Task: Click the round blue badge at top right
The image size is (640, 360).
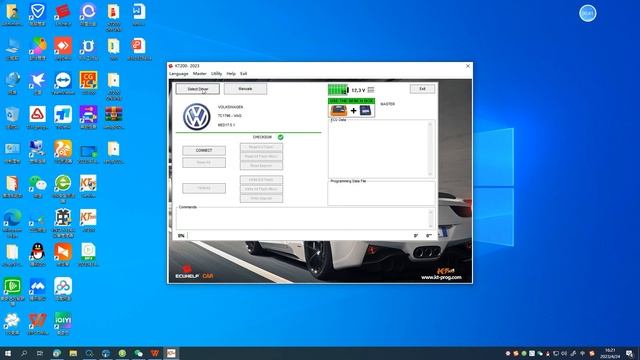Action: pyautogui.click(x=587, y=13)
